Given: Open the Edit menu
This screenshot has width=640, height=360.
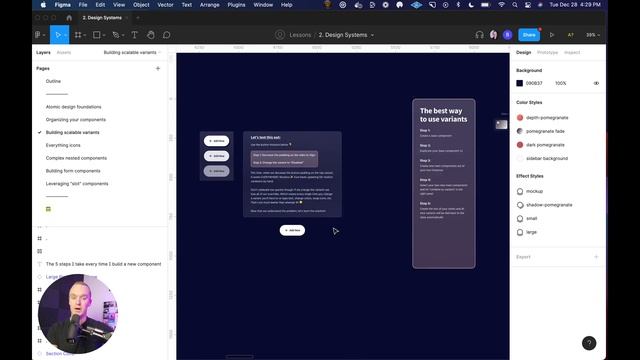Looking at the screenshot, I should (x=100, y=5).
